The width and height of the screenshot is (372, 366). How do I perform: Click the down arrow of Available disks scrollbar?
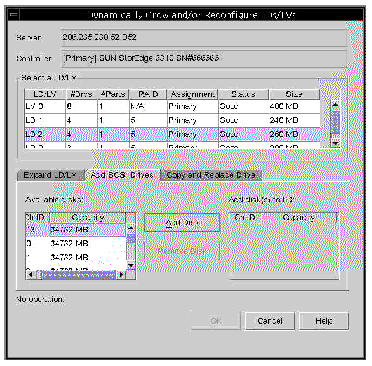click(131, 266)
